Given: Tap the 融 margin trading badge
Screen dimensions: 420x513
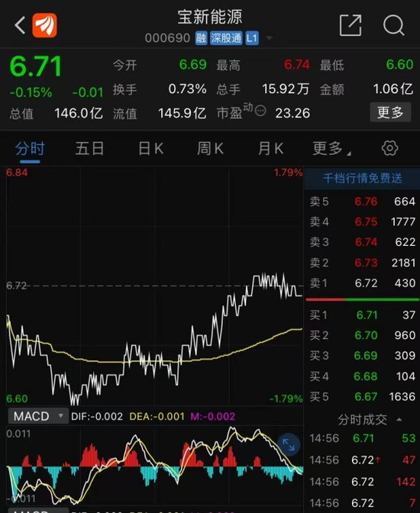Looking at the screenshot, I should pos(201,38).
